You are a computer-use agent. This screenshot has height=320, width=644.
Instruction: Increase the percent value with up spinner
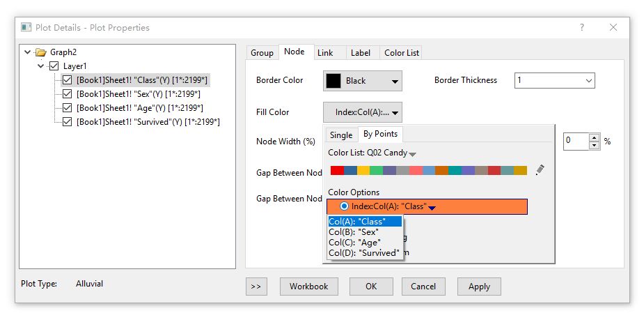(595, 137)
